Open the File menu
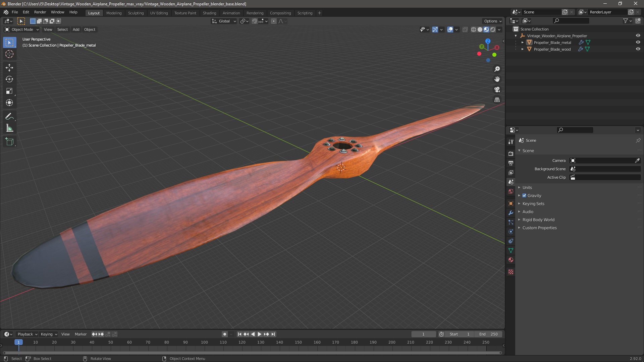 [x=15, y=12]
